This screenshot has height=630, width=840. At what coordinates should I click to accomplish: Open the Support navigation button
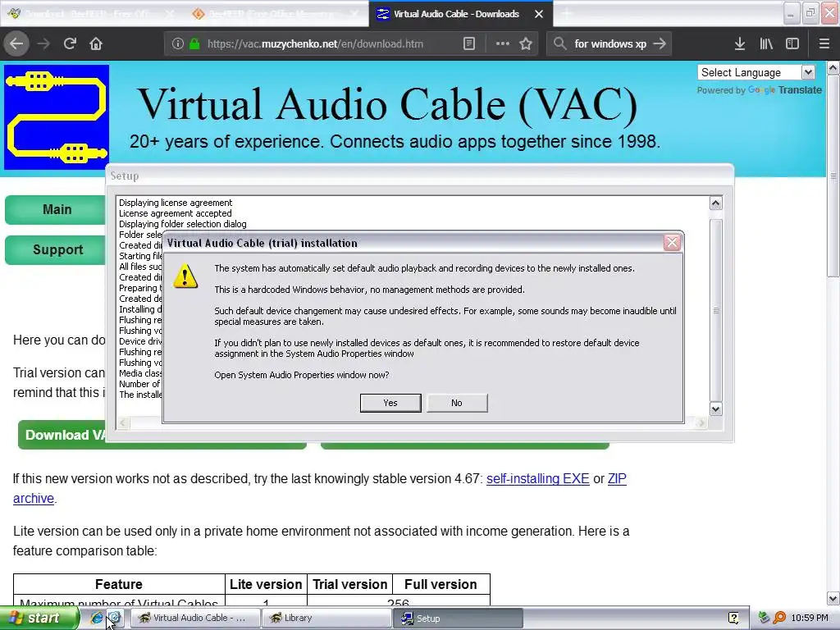point(56,249)
